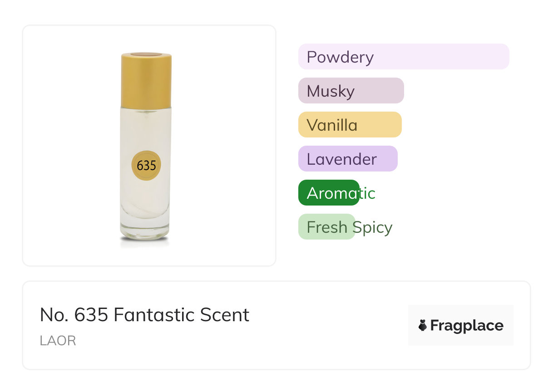Click the gold cap of the perfume bottle
The width and height of the screenshot is (553, 392).
(x=146, y=82)
